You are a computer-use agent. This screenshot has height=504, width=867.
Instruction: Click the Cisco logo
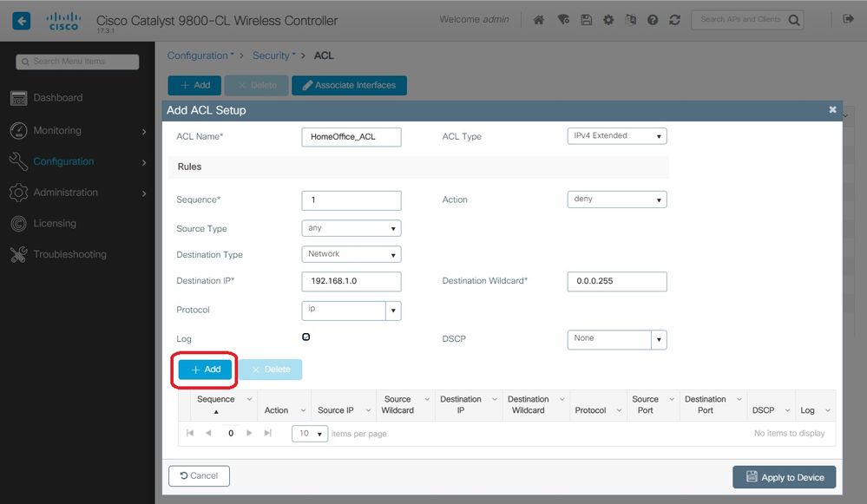63,22
